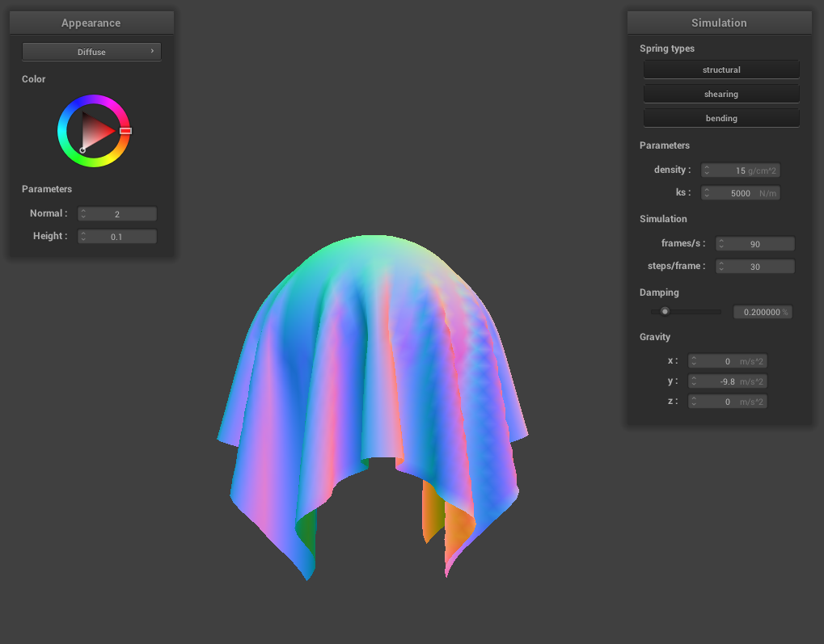
Task: Click the frames/s value field
Action: [755, 244]
